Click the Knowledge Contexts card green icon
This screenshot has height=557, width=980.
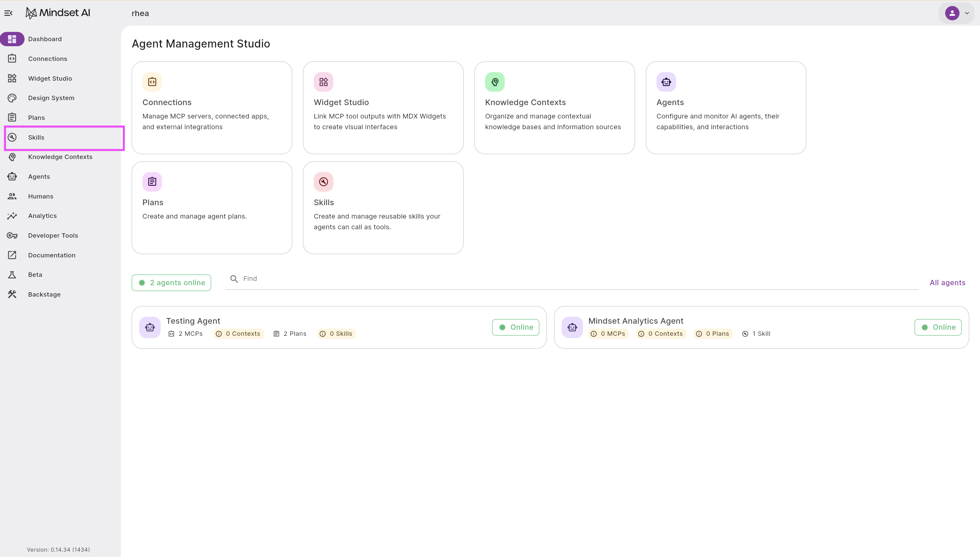tap(495, 82)
